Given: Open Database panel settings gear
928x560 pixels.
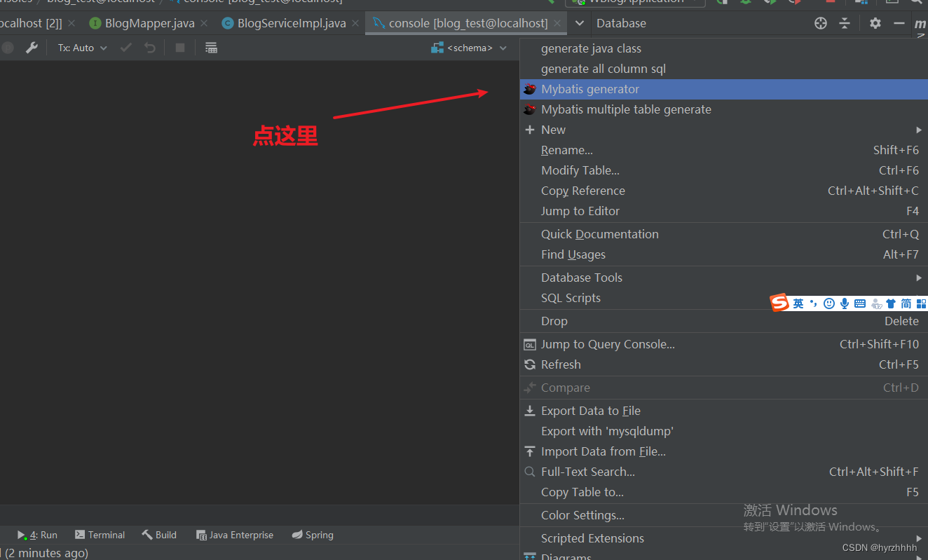Looking at the screenshot, I should 875,23.
